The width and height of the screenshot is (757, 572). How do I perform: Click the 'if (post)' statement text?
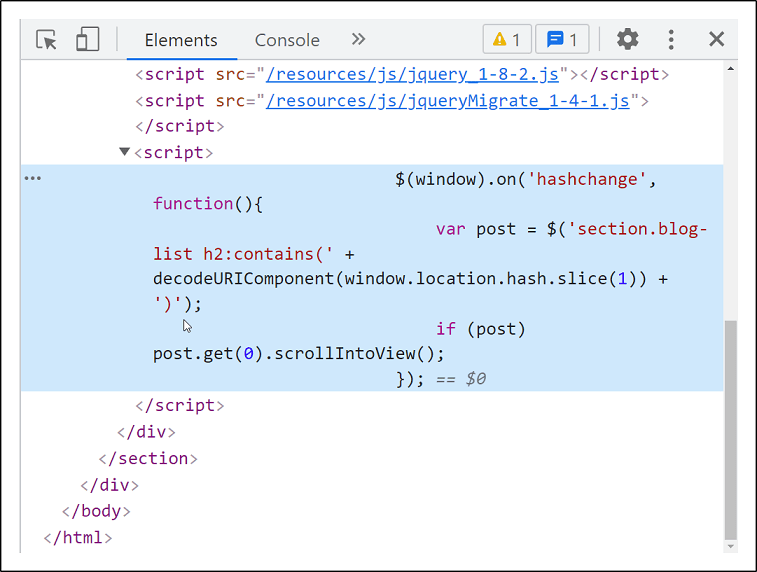point(480,329)
